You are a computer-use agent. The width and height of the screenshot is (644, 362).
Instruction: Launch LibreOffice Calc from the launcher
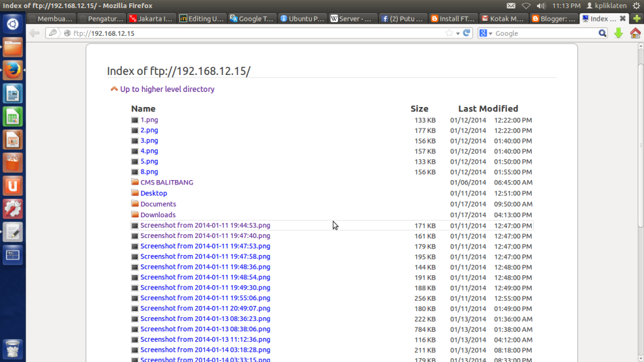[13, 117]
